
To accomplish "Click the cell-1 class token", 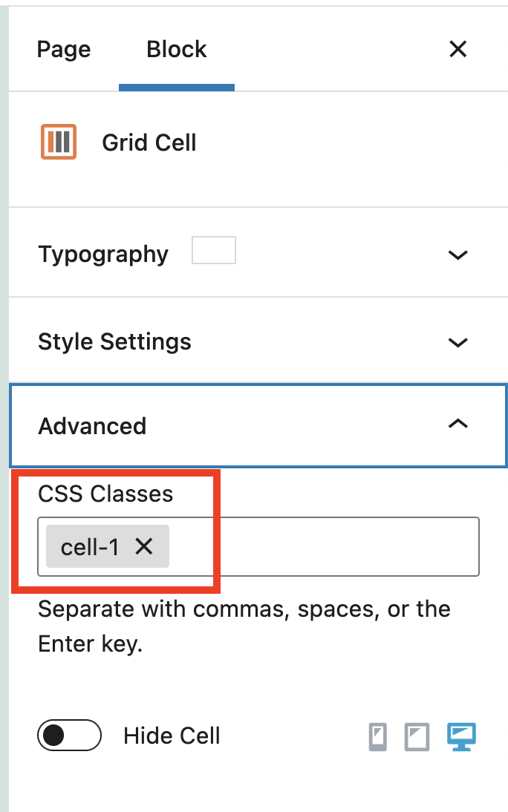I will 90,547.
